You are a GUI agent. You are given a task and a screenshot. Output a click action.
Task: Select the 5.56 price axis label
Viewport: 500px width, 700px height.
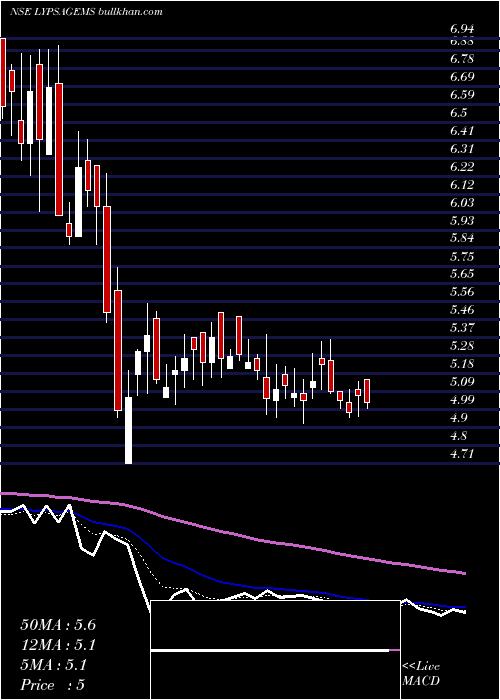tap(462, 292)
